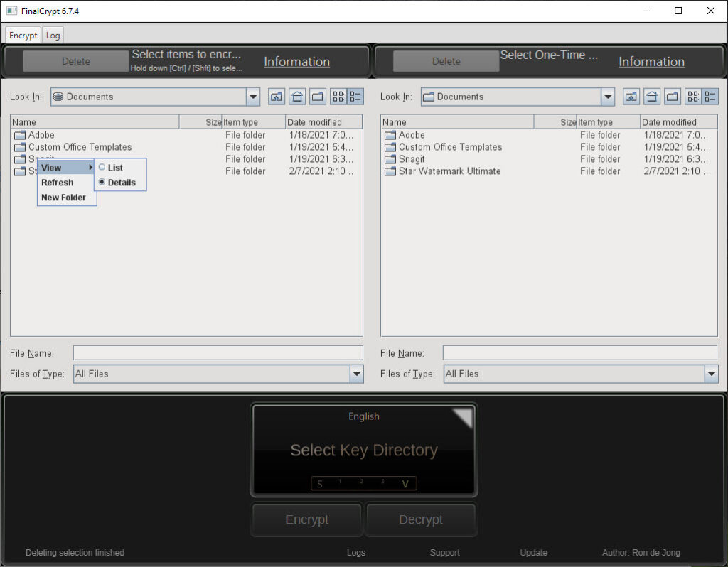This screenshot has height=567, width=728.
Task: Select Adobe folder icon in right pane
Action: pyautogui.click(x=390, y=135)
